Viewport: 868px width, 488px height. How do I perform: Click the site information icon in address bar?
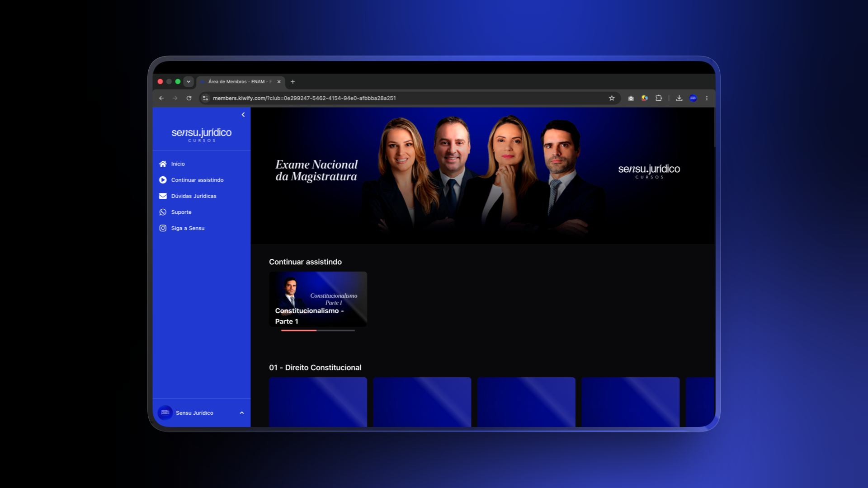(205, 98)
